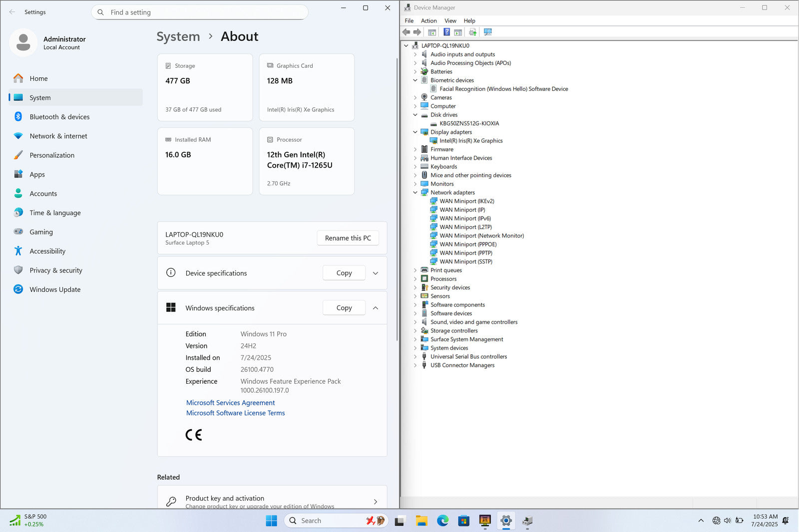Click the taskbar Search box

tap(336, 521)
